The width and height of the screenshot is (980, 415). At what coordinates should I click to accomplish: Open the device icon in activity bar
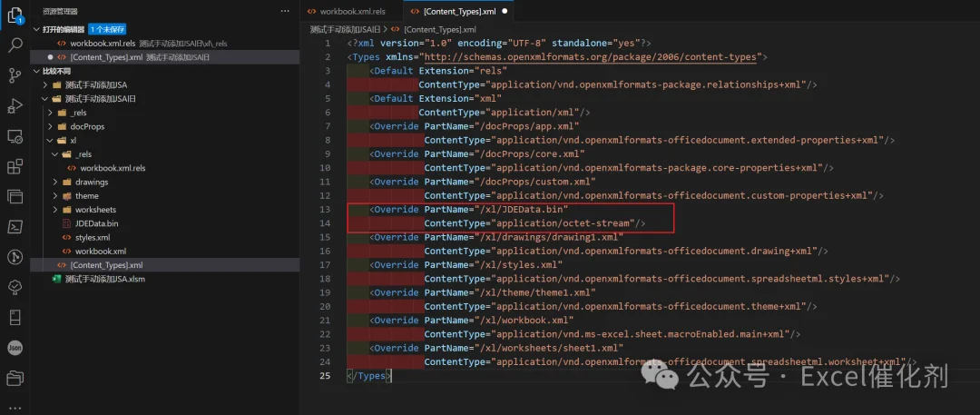coord(15,317)
